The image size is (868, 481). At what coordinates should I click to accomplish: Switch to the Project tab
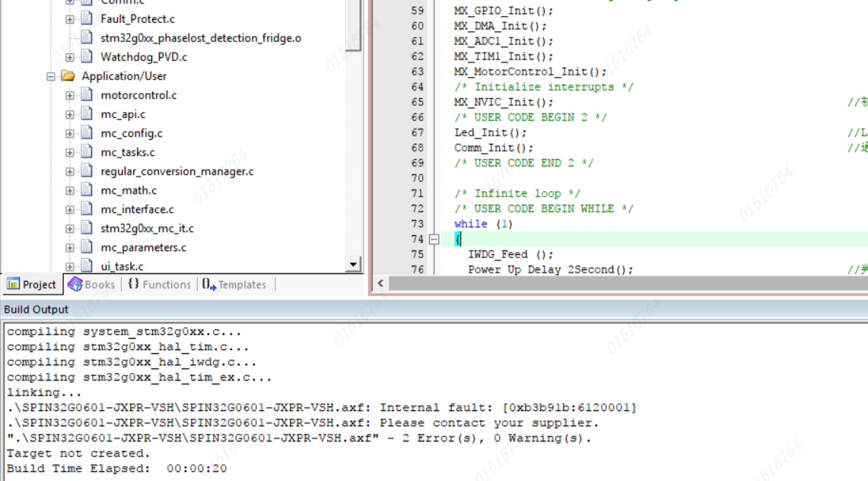pyautogui.click(x=32, y=285)
